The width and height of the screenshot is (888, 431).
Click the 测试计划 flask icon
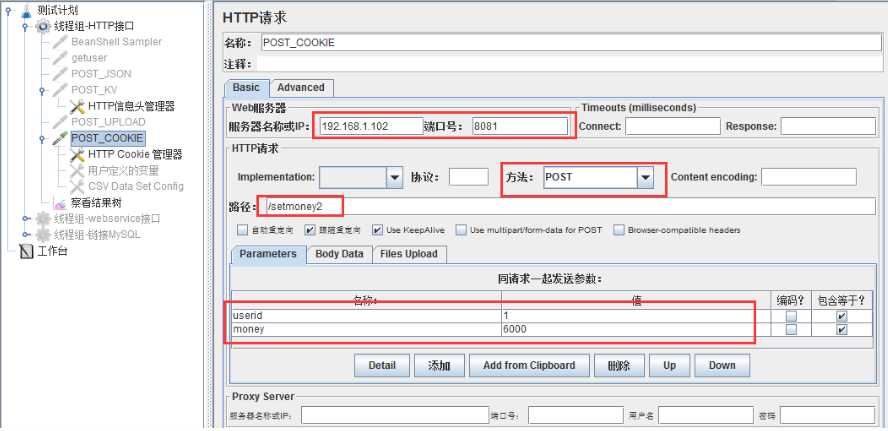pyautogui.click(x=27, y=10)
